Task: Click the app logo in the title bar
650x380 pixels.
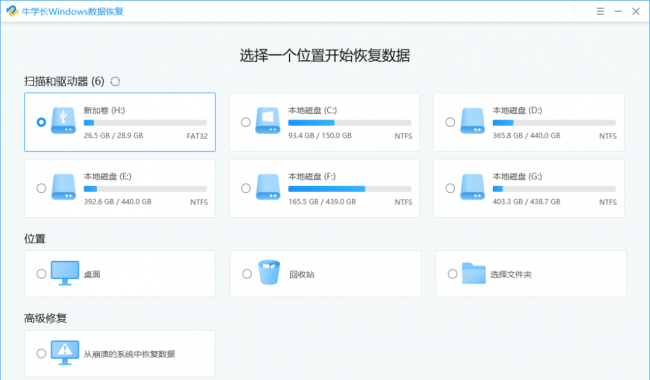Action: 12,11
